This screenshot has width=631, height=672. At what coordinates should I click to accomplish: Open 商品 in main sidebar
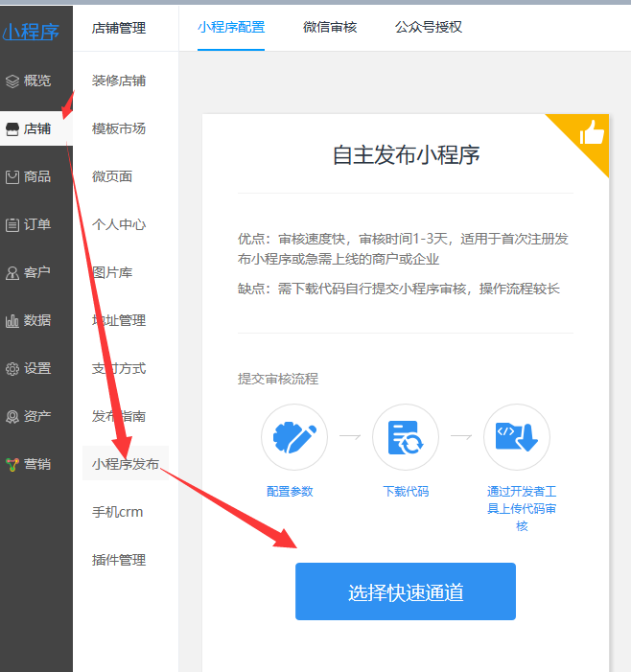(x=36, y=177)
